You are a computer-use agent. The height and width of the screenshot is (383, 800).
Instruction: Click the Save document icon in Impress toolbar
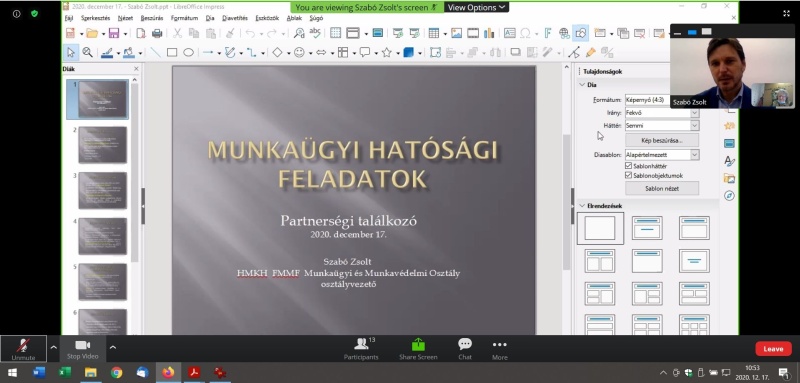point(114,33)
